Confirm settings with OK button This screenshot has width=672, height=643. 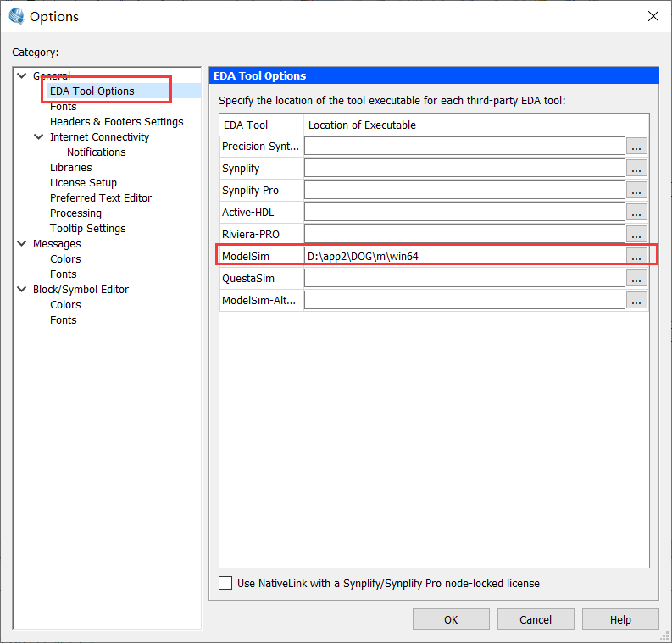pos(451,619)
